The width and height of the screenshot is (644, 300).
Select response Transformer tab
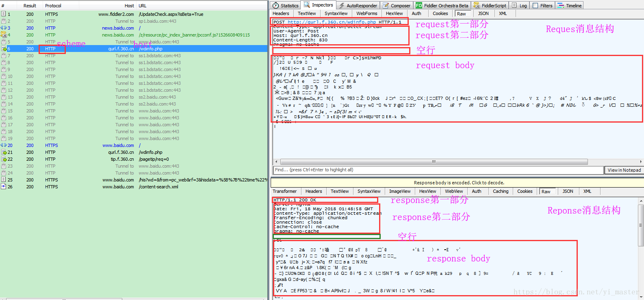click(285, 191)
